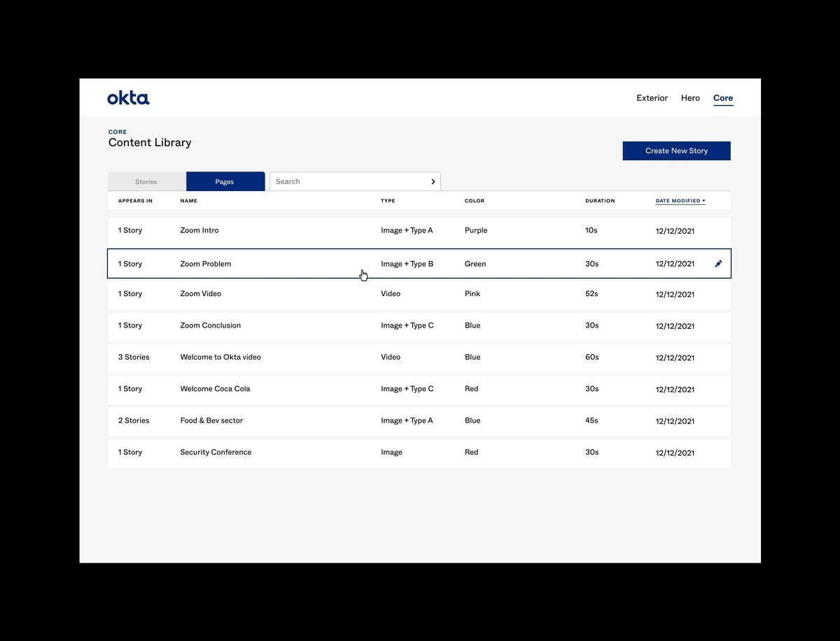Click Image + Type C in Zoom Conclusion row
This screenshot has height=641, width=840.
pos(407,325)
